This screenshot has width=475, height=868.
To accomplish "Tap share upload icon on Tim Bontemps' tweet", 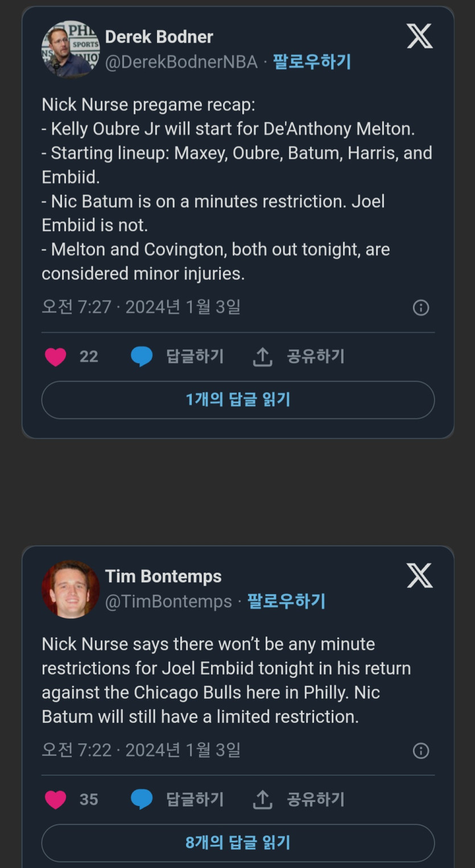I will click(x=262, y=800).
